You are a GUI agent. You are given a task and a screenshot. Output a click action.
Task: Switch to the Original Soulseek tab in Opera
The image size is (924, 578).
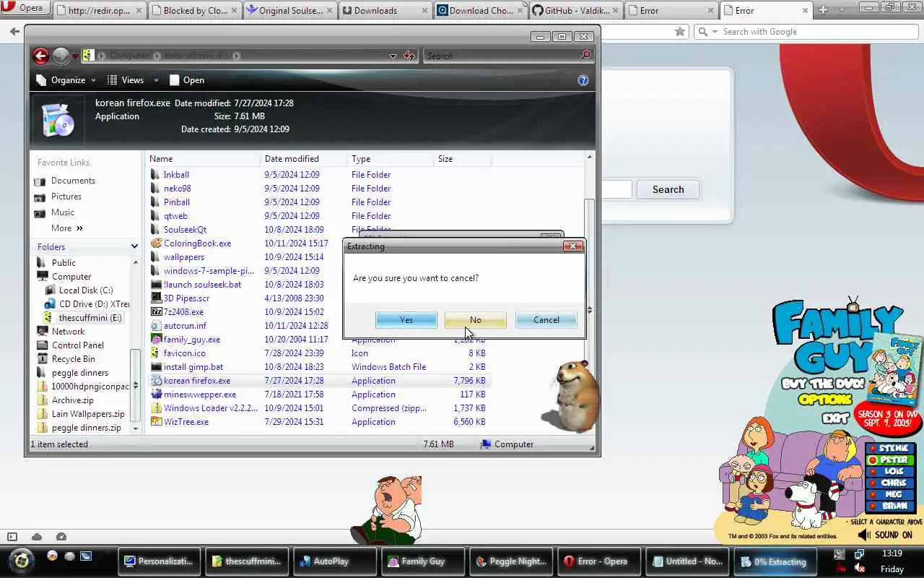pos(289,11)
